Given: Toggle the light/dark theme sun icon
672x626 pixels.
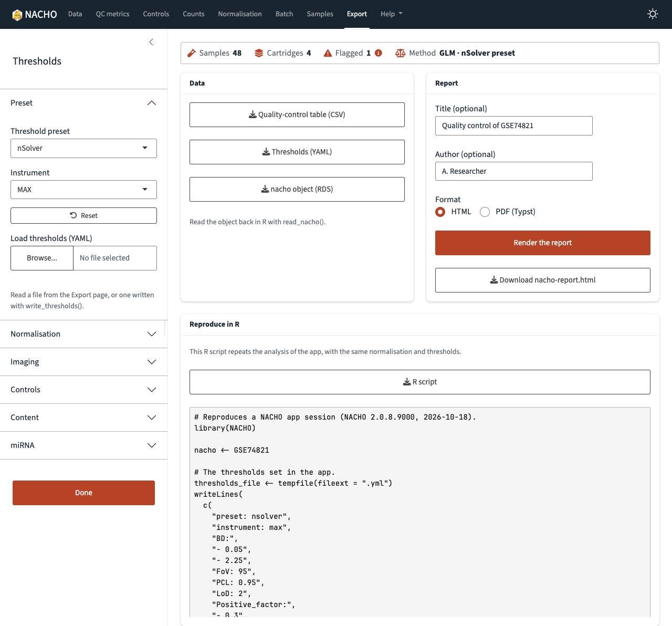Looking at the screenshot, I should [653, 14].
